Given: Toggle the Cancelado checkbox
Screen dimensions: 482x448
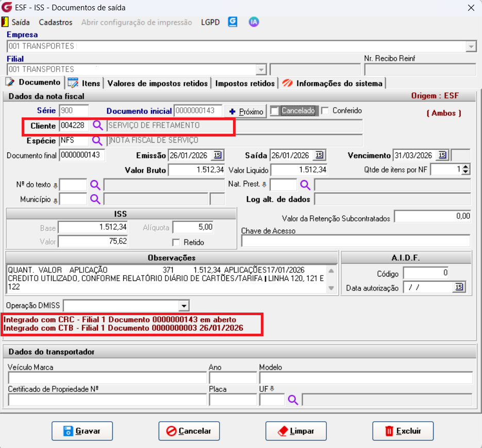Looking at the screenshot, I should (274, 111).
